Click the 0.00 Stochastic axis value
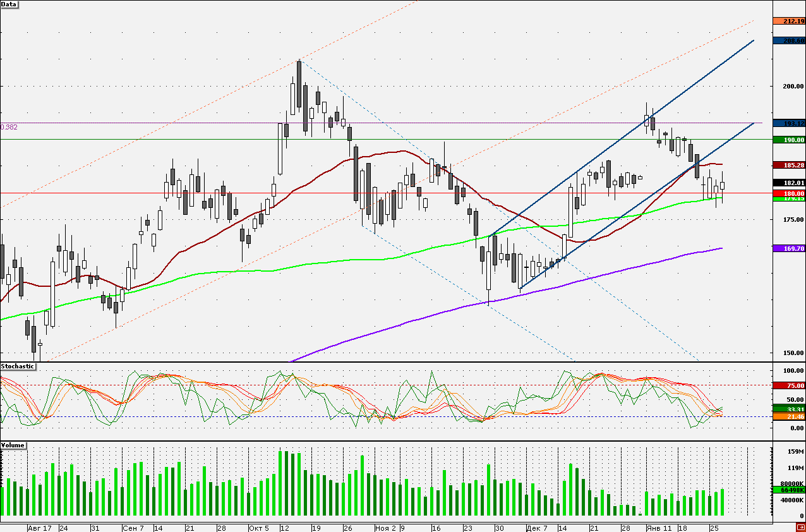806x532 pixels. click(x=797, y=428)
